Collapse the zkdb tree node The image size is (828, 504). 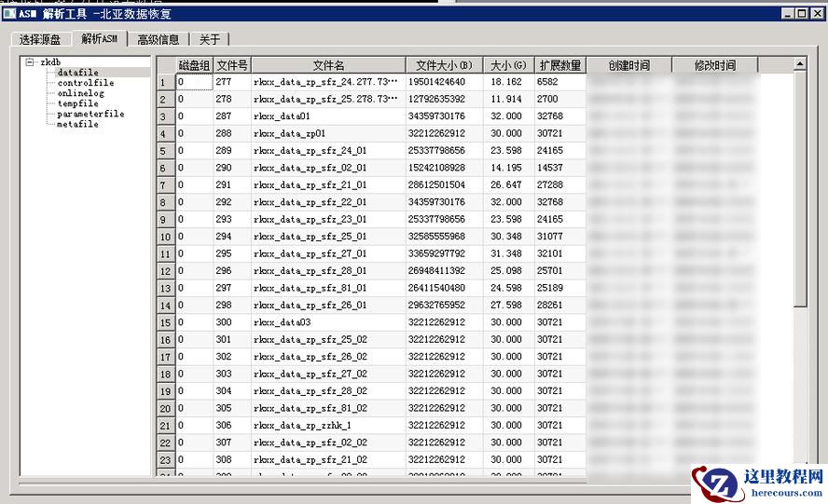[x=30, y=61]
